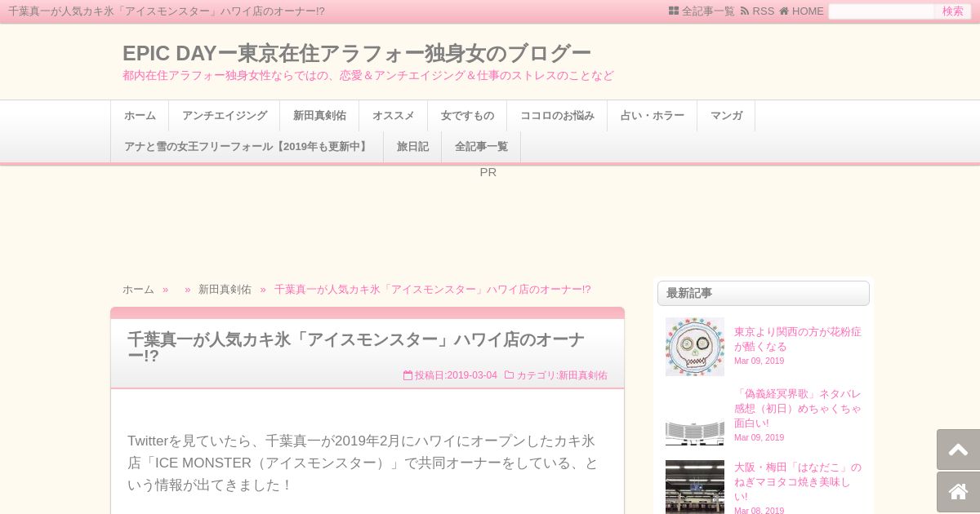Open 全記事一覧 in the navigation menu
The image size is (980, 514).
(x=481, y=147)
